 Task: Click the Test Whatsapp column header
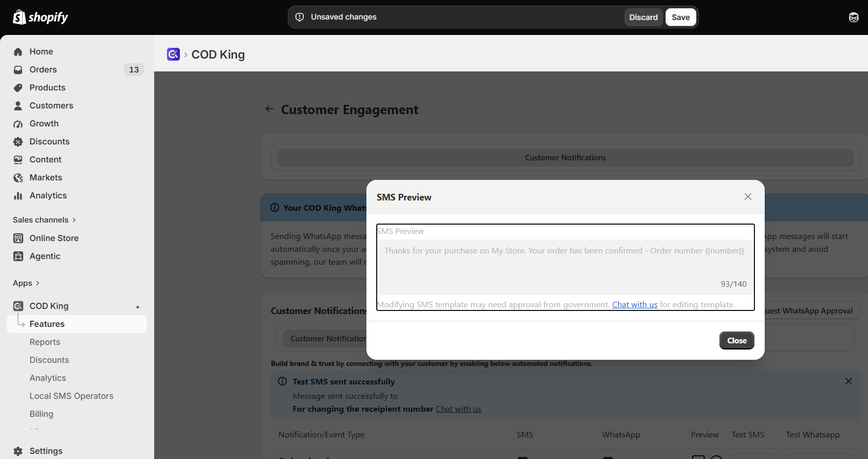click(x=812, y=435)
